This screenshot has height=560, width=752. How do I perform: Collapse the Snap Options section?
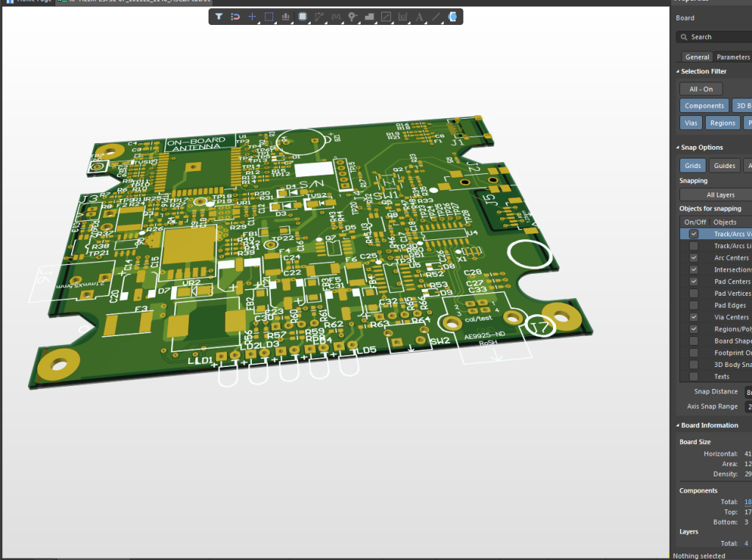click(677, 147)
